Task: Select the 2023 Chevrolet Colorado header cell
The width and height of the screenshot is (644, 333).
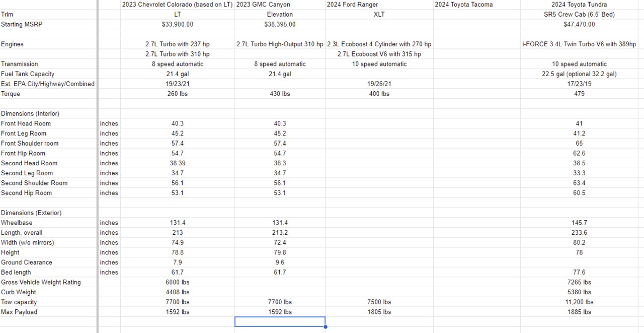Action: click(x=177, y=5)
